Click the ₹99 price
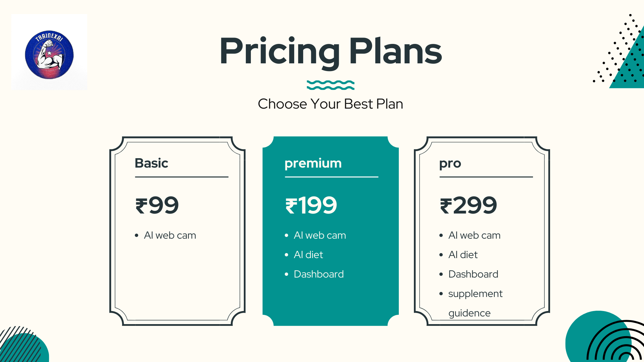The width and height of the screenshot is (644, 362). click(157, 205)
